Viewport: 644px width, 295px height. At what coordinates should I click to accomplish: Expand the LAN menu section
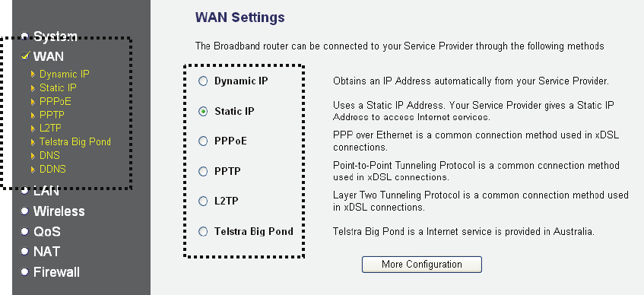tap(46, 191)
